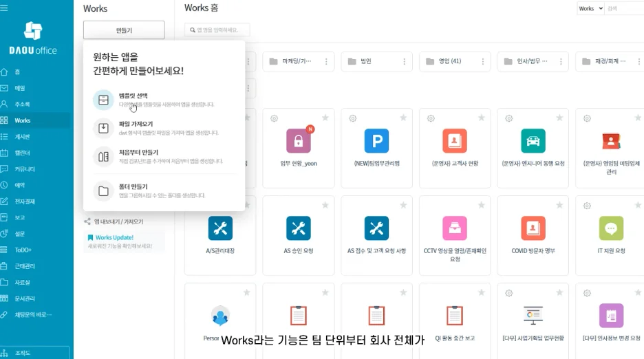Click the 설문 chart icon

click(4, 234)
